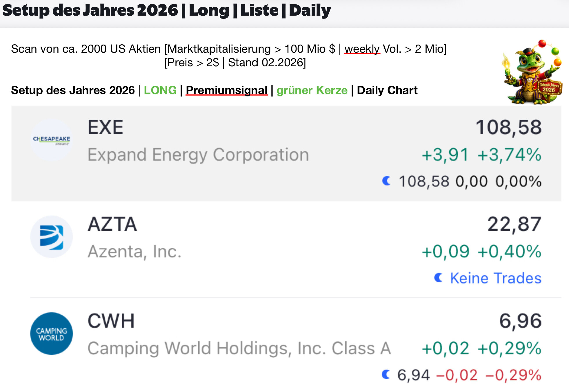This screenshot has width=569, height=392.
Task: Click the Camping World round logo
Action: point(52,334)
